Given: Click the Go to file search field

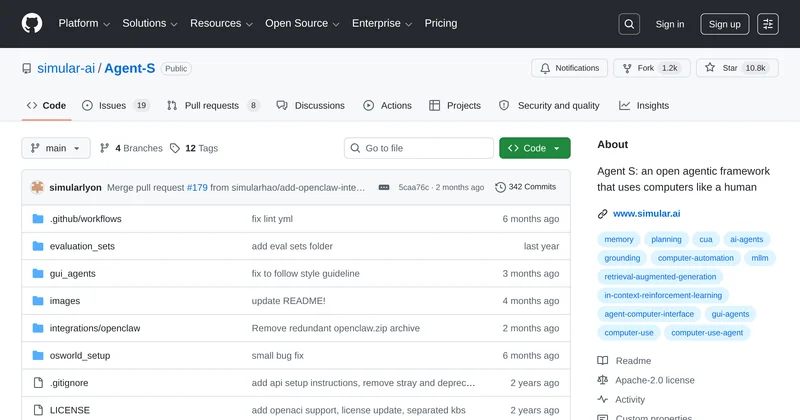Looking at the screenshot, I should (x=418, y=148).
